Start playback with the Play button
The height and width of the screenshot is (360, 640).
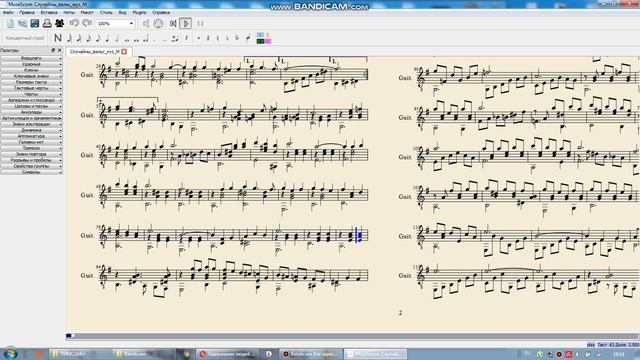click(186, 24)
